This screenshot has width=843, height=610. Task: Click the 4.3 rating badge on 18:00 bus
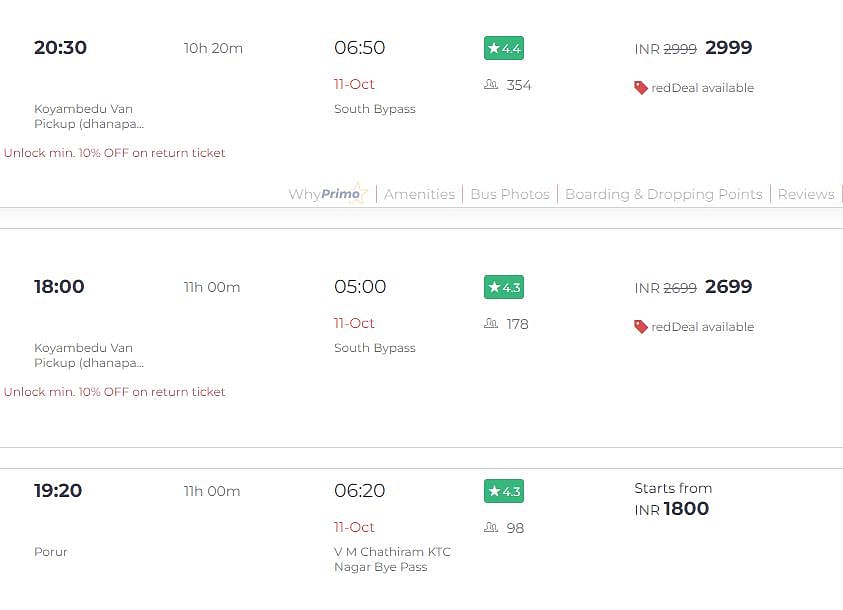(x=503, y=287)
